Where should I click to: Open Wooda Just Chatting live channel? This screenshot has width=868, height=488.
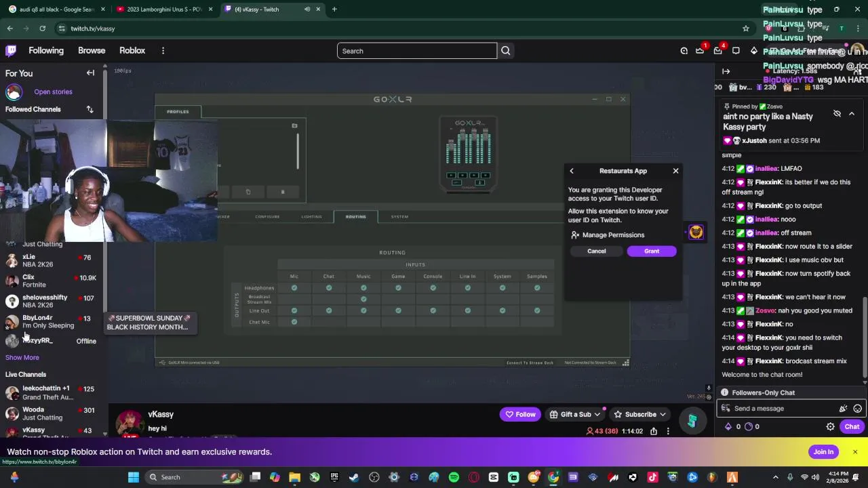point(53,413)
